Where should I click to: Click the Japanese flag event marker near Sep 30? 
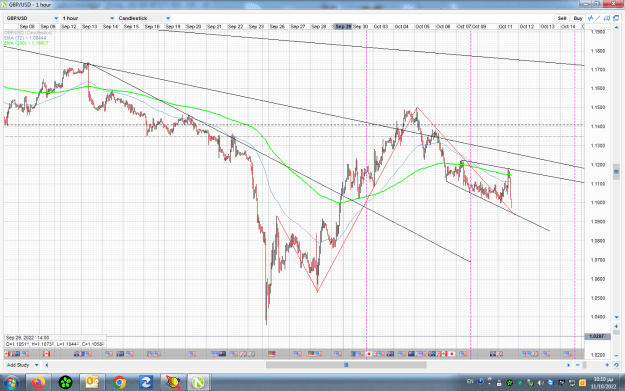click(x=369, y=354)
